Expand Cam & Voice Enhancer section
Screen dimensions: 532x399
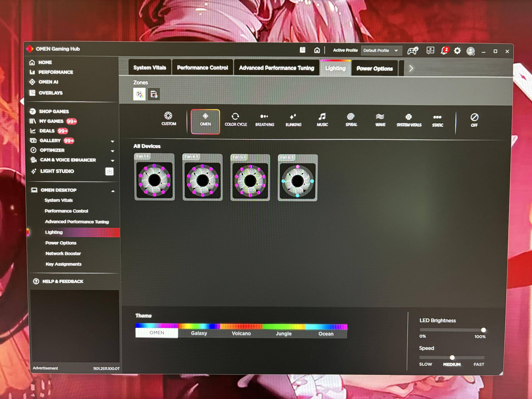click(112, 161)
